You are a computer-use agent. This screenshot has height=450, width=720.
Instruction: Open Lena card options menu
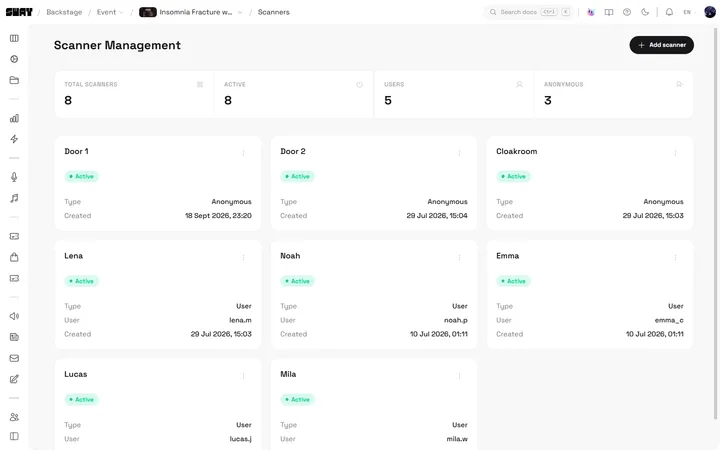243,258
